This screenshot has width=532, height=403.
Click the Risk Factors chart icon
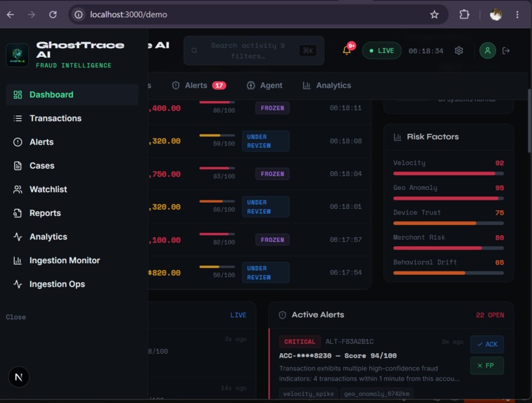point(398,136)
